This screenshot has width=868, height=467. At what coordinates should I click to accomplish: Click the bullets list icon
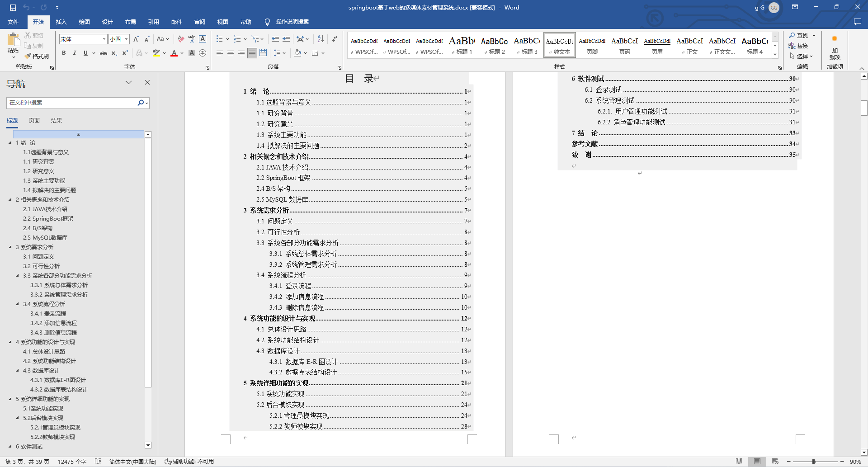point(219,38)
